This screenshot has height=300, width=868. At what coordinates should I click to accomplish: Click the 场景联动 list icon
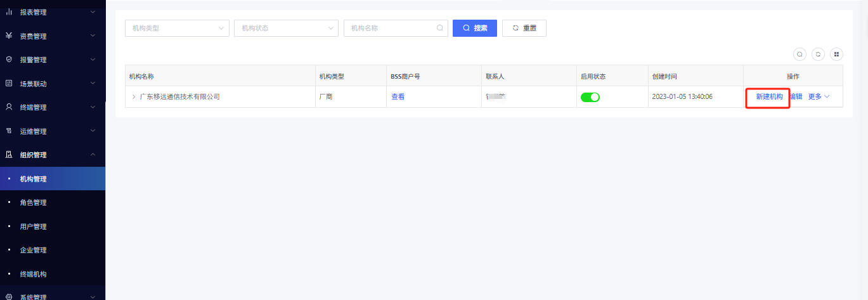[x=9, y=84]
